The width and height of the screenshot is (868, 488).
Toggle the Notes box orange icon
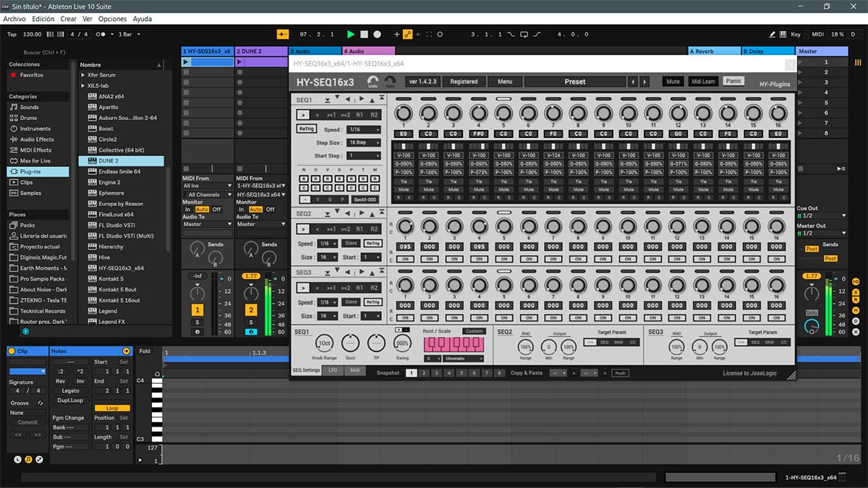(28, 459)
